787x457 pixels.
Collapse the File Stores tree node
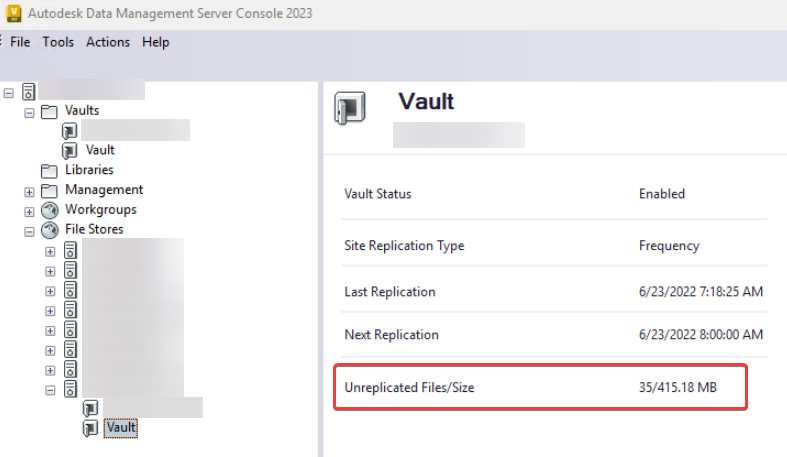coord(30,231)
